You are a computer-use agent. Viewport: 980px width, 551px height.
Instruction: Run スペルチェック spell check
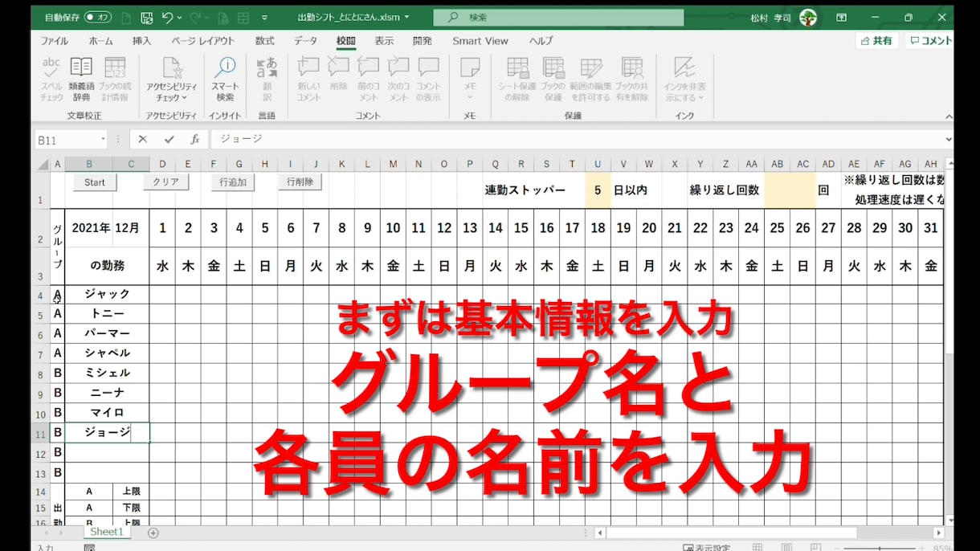pyautogui.click(x=51, y=79)
